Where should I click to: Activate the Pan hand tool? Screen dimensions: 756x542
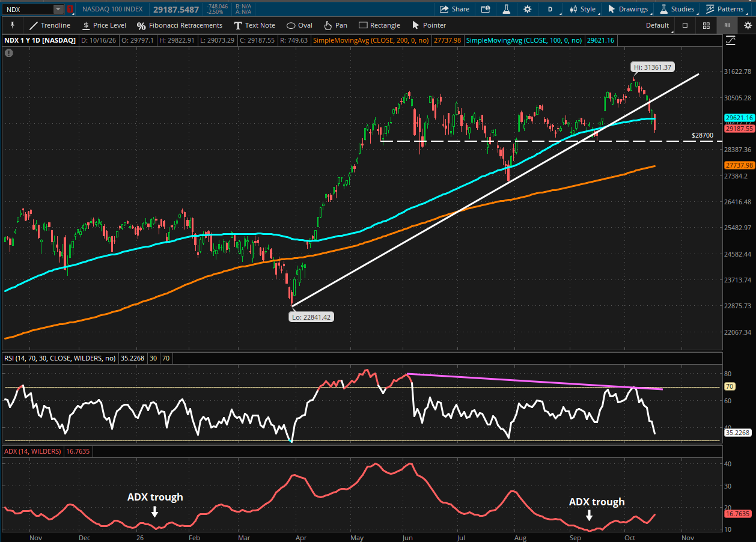point(335,25)
